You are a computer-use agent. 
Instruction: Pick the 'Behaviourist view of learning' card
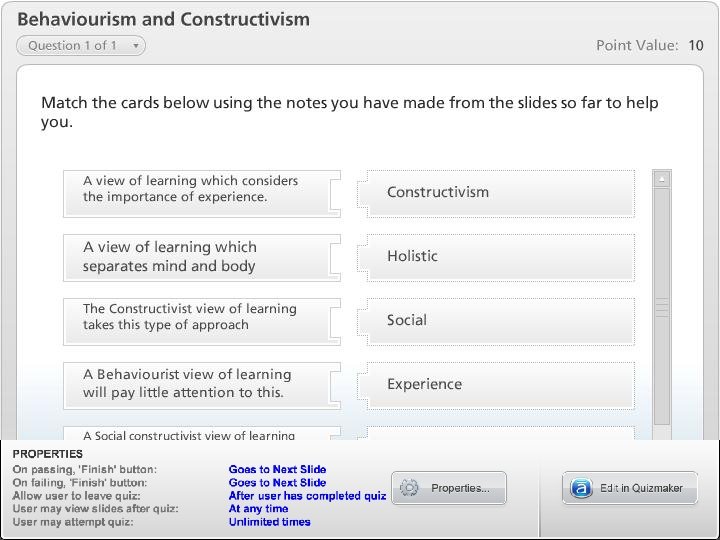tap(201, 385)
